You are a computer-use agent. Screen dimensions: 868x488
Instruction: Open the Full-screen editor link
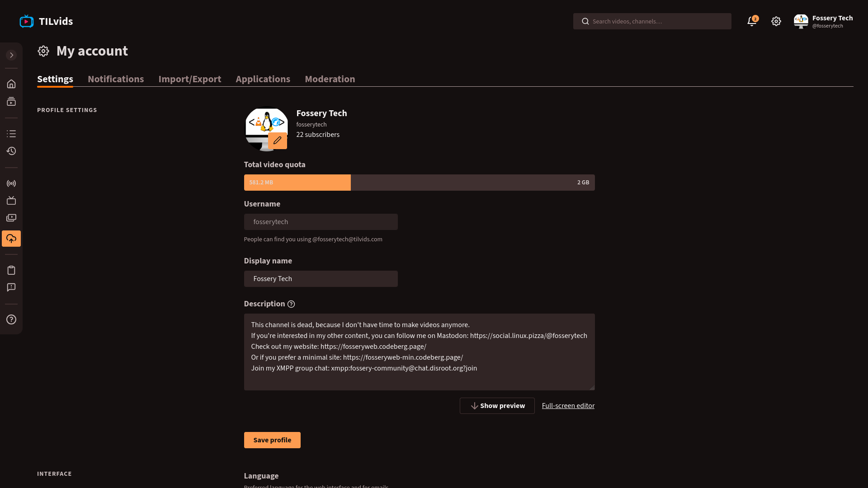pos(568,406)
